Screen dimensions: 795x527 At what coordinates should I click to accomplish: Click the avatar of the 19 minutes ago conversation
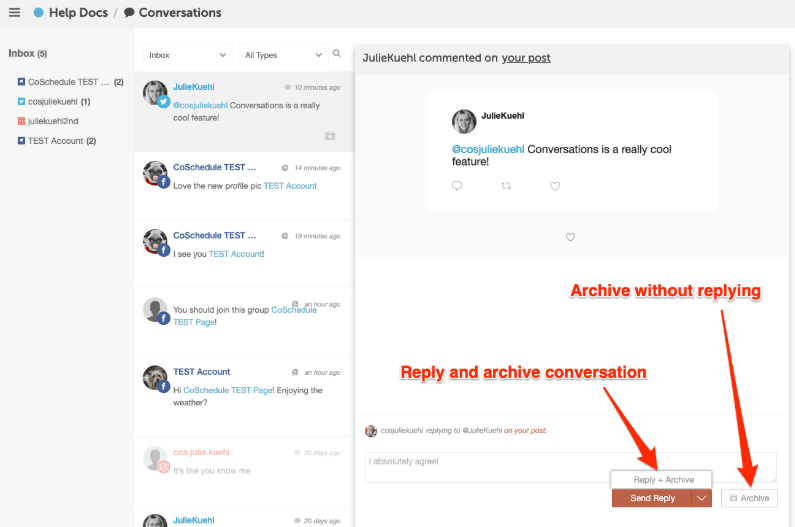[x=155, y=241]
